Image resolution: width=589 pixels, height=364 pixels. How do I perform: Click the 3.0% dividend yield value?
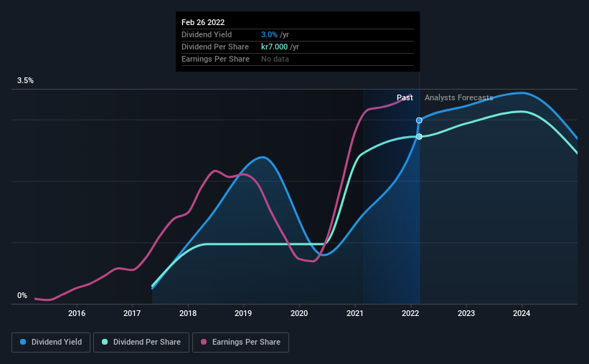[x=269, y=34]
